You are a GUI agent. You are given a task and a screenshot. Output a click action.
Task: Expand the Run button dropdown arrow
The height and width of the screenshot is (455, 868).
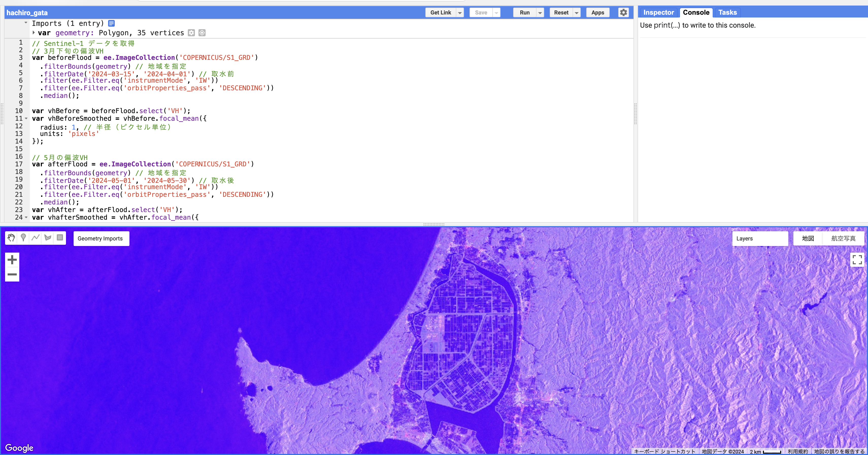[539, 13]
